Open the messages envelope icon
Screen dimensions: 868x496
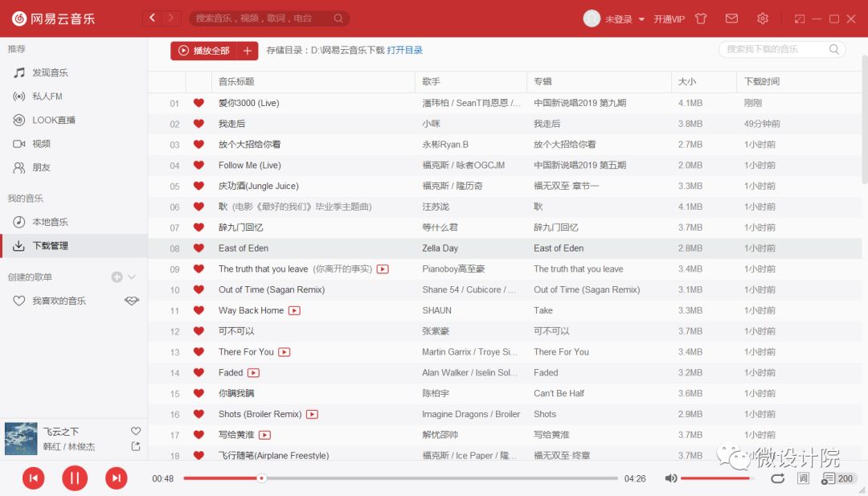click(732, 18)
